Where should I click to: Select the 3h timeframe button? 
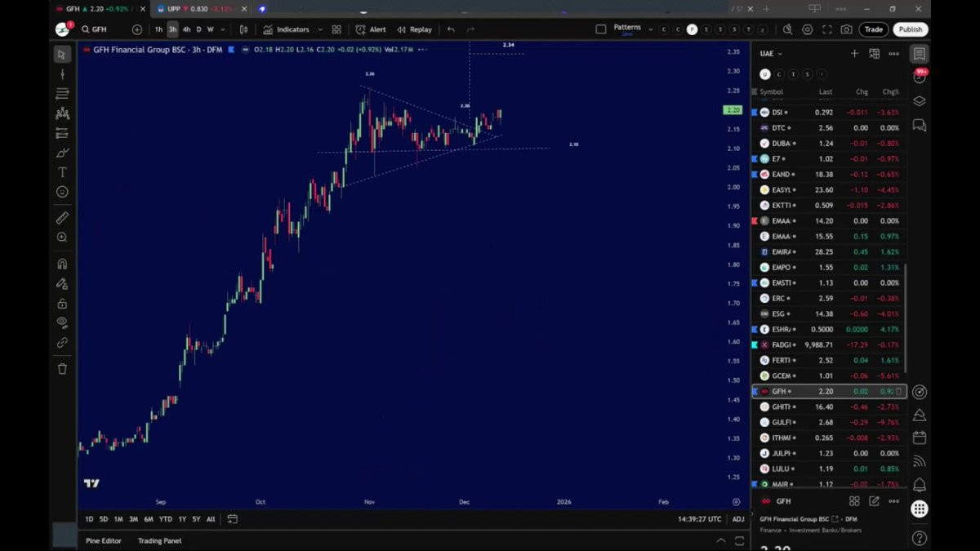point(172,29)
